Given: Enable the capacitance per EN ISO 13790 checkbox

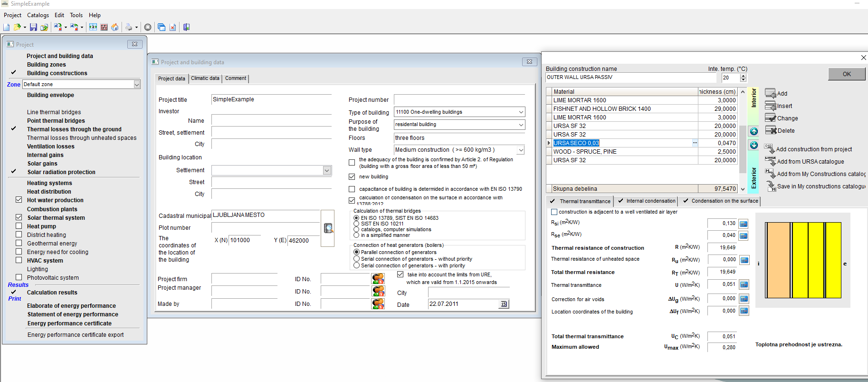Looking at the screenshot, I should 352,189.
